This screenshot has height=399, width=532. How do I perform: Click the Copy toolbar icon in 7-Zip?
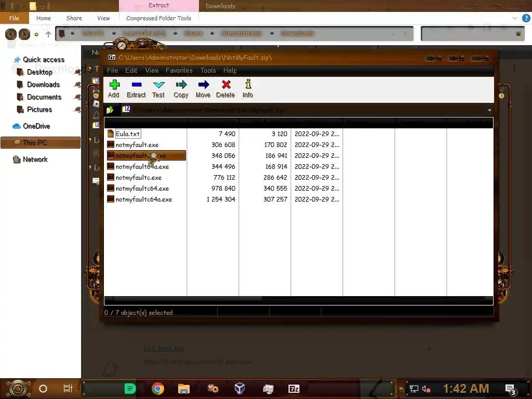181,89
